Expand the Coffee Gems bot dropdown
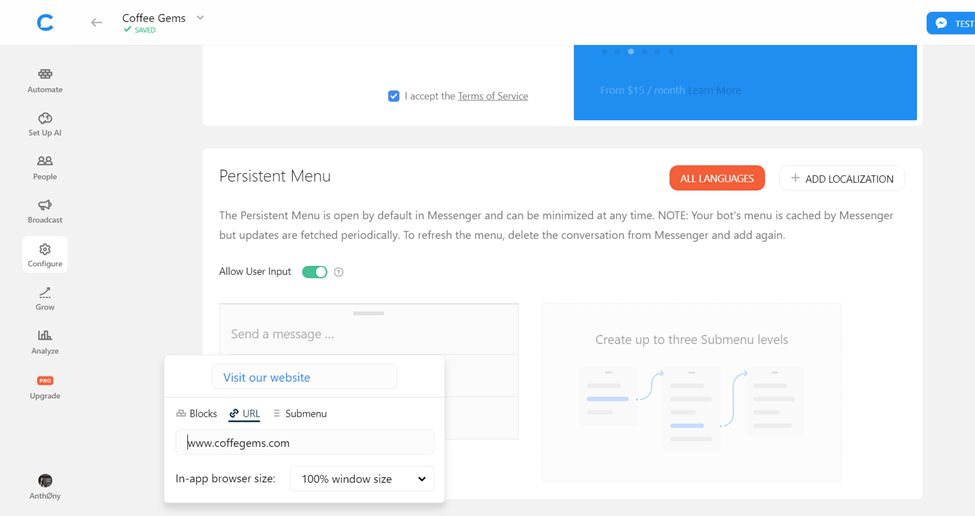 (200, 17)
